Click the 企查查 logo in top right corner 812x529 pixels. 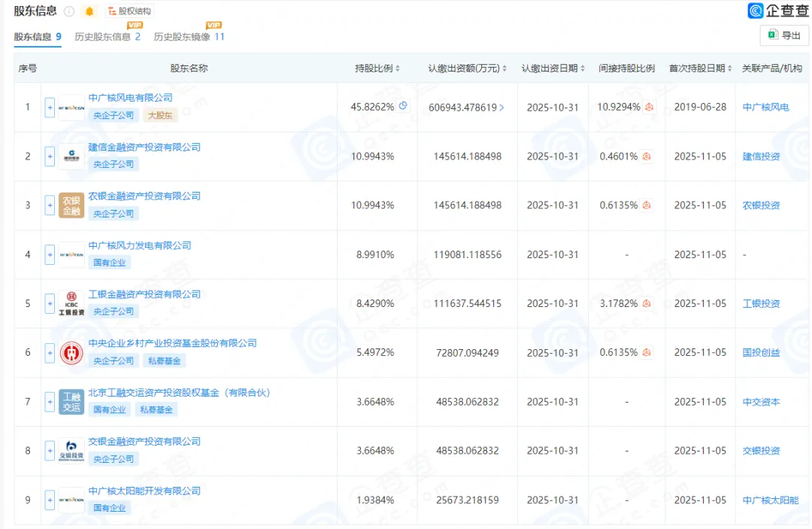click(x=780, y=11)
